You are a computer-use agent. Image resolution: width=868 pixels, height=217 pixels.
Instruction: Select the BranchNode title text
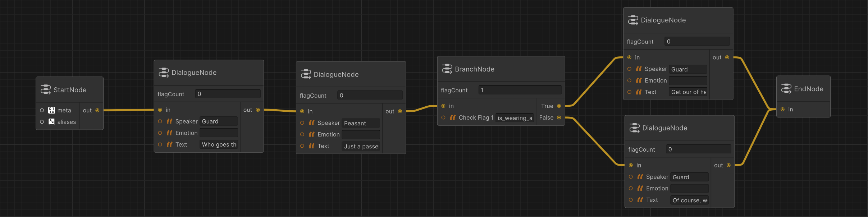click(x=475, y=69)
